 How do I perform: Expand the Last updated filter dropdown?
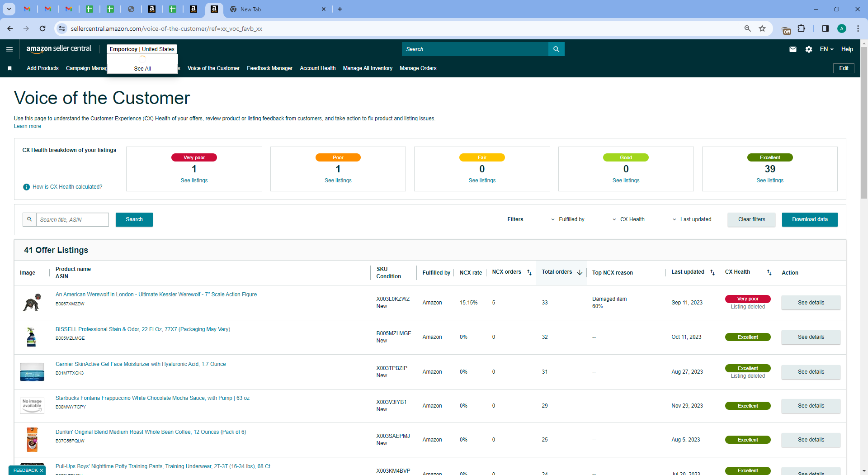(692, 219)
